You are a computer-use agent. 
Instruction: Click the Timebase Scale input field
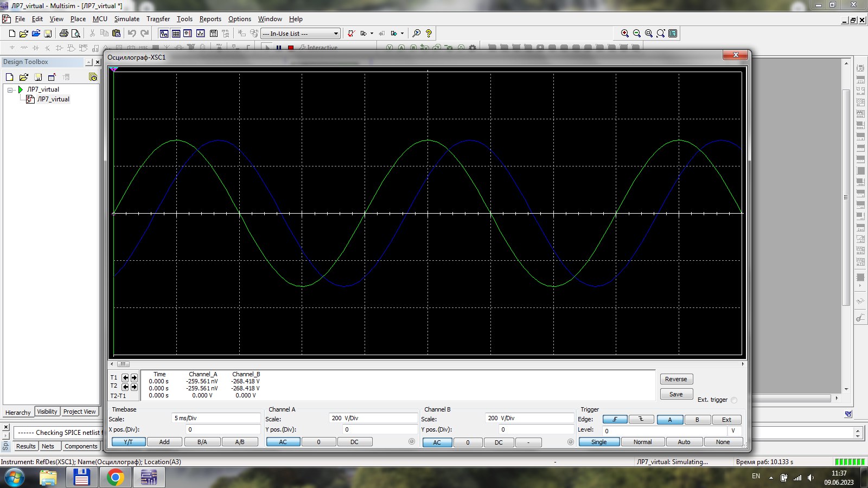click(x=216, y=418)
